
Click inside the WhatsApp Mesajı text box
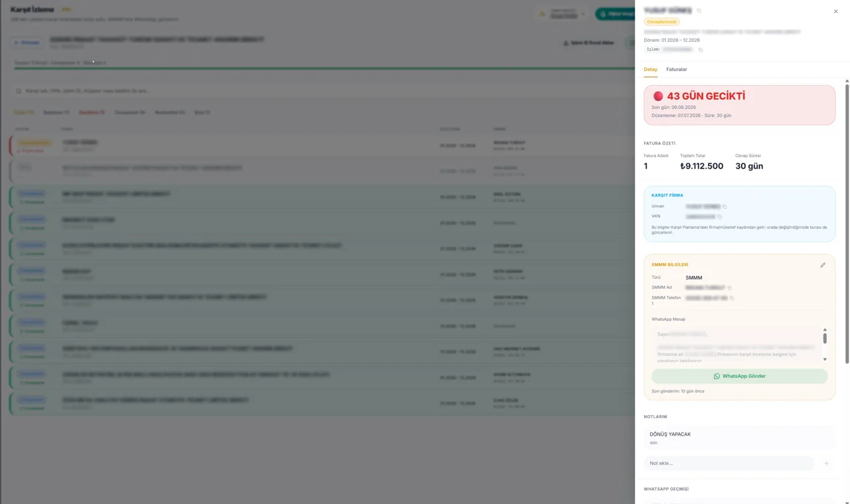coord(736,345)
